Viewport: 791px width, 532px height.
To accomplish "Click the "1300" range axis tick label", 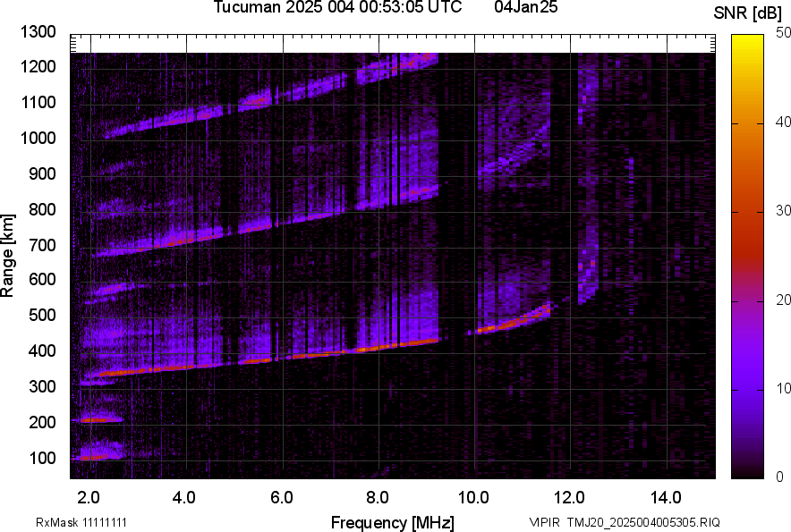I will tap(38, 32).
